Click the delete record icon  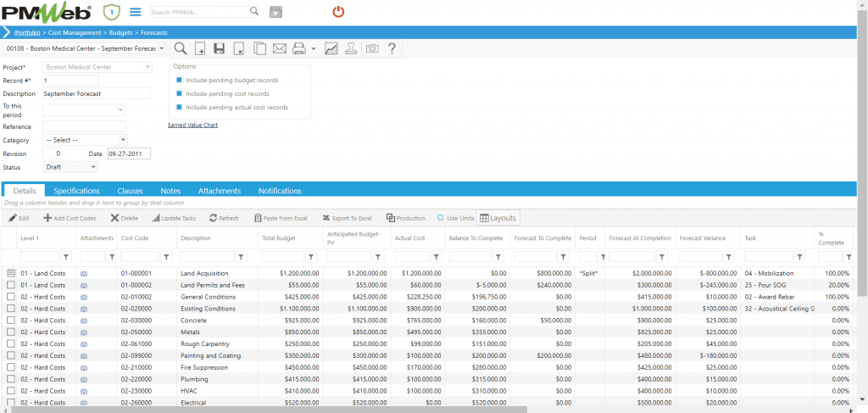pyautogui.click(x=238, y=48)
